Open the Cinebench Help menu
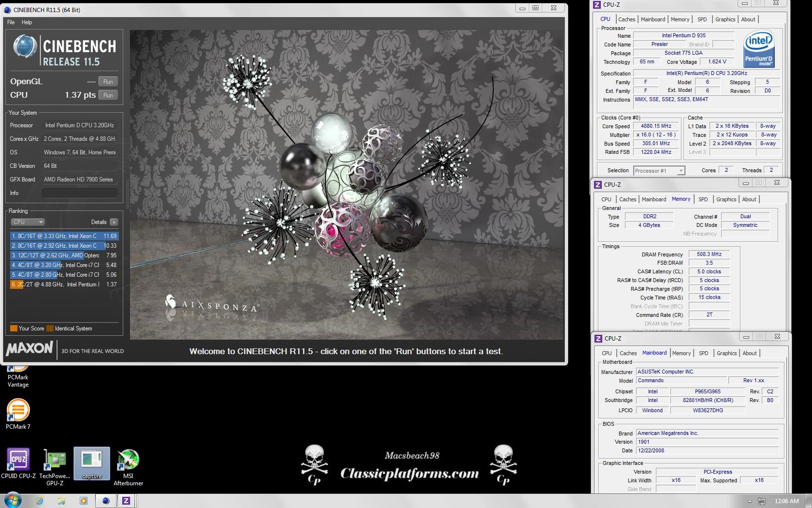 27,22
